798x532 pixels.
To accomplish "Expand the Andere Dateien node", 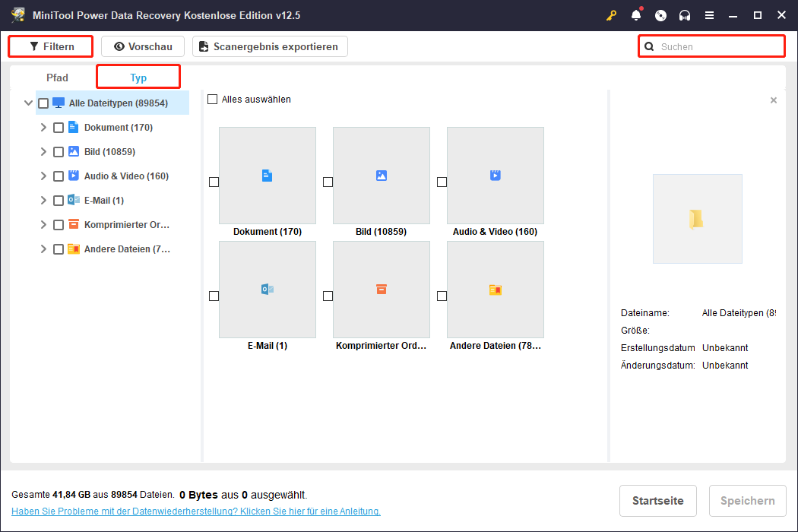I will tap(43, 249).
